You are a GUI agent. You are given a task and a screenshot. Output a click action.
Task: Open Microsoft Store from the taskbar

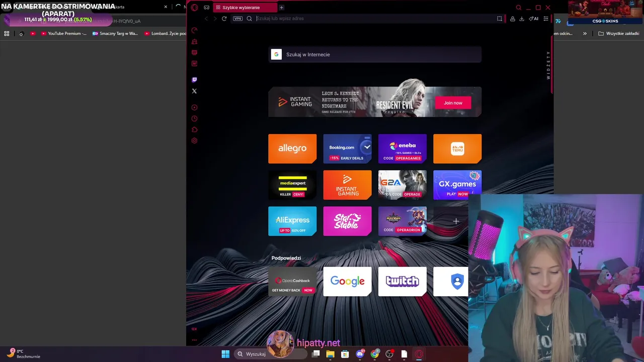click(x=345, y=354)
